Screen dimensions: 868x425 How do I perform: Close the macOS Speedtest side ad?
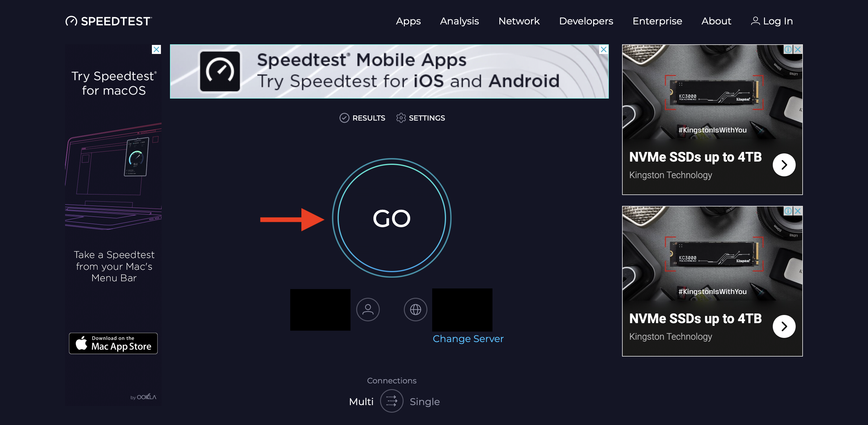pyautogui.click(x=156, y=49)
